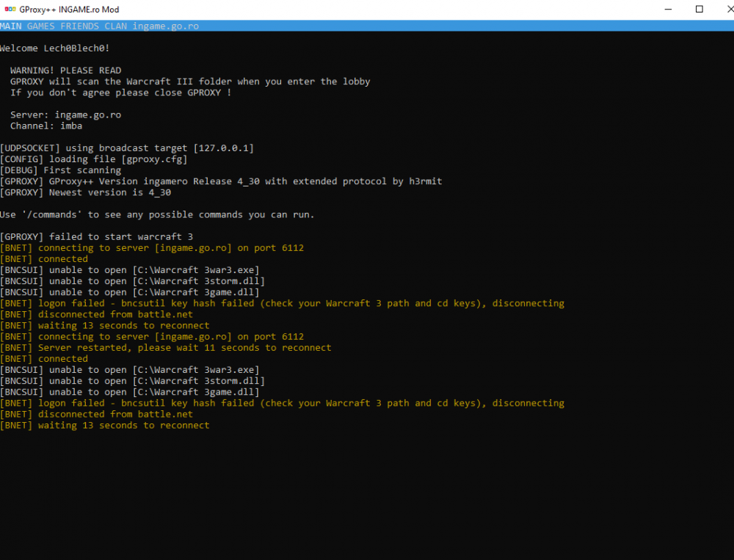Image resolution: width=734 pixels, height=560 pixels.
Task: Click the 'Channel: imba' line
Action: click(x=46, y=126)
